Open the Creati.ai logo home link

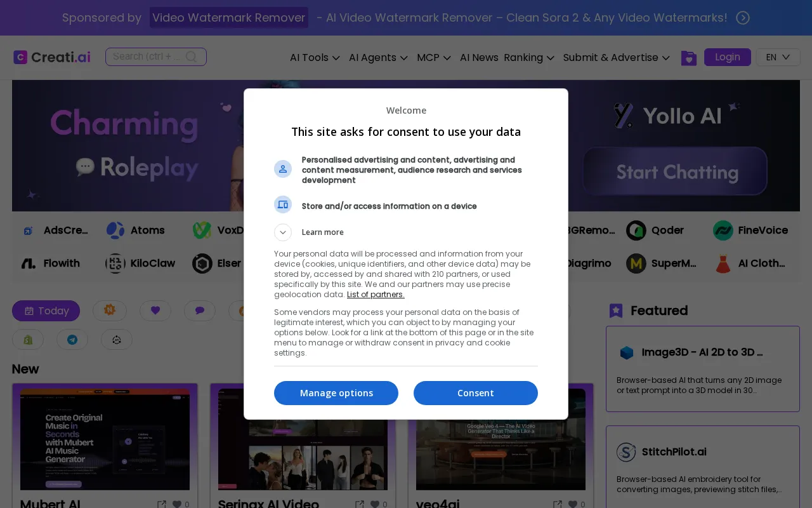pyautogui.click(x=52, y=57)
